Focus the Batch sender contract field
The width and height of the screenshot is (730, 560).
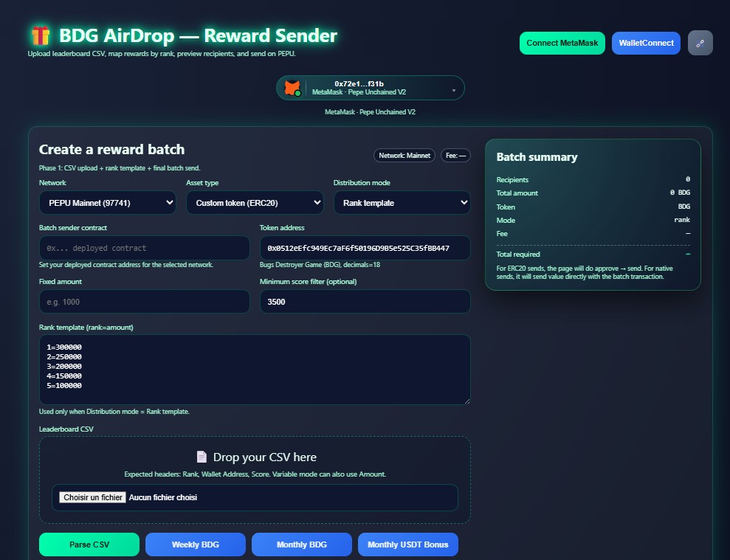tap(145, 248)
